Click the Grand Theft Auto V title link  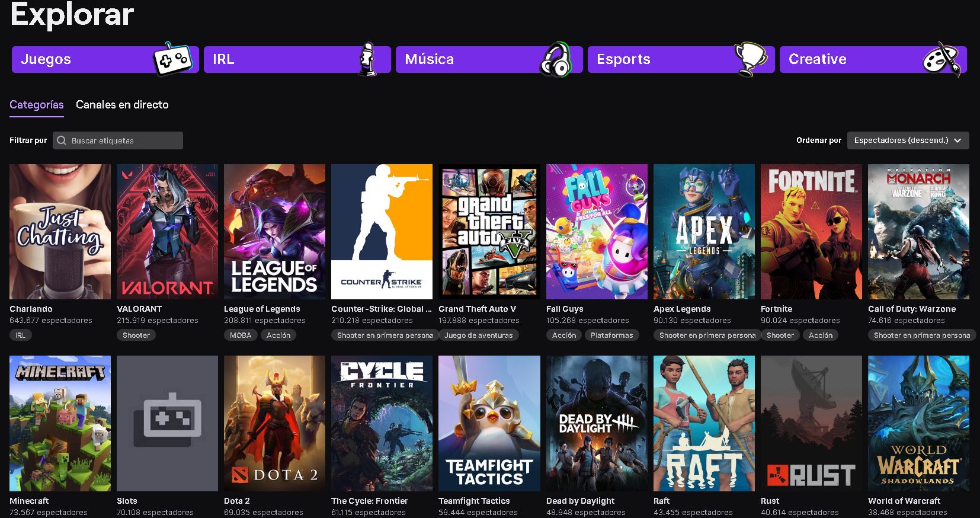click(x=477, y=309)
